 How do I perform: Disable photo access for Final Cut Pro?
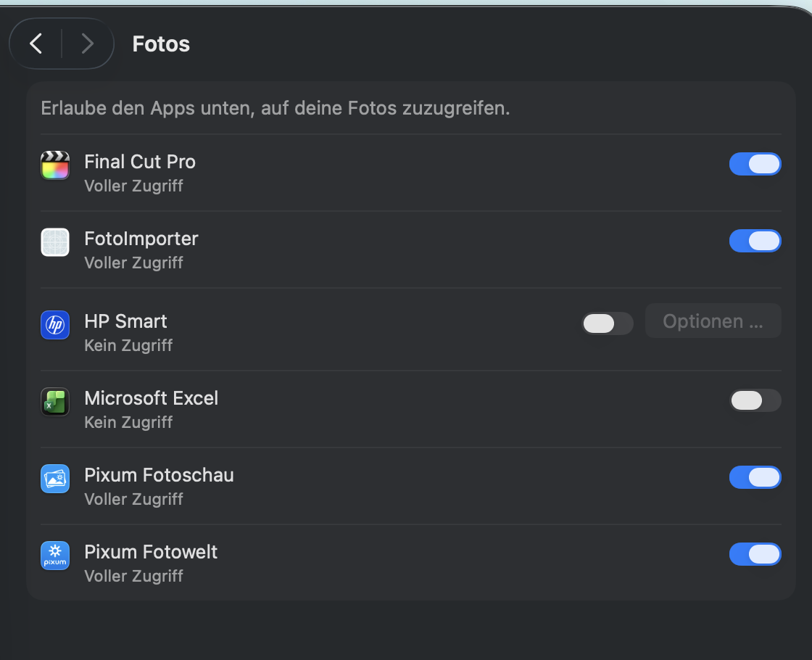click(x=755, y=164)
